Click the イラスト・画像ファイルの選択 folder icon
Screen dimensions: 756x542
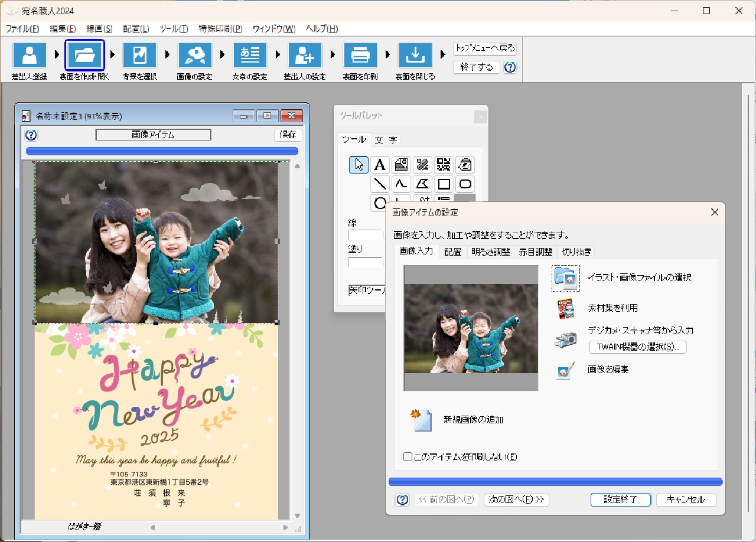tap(566, 278)
